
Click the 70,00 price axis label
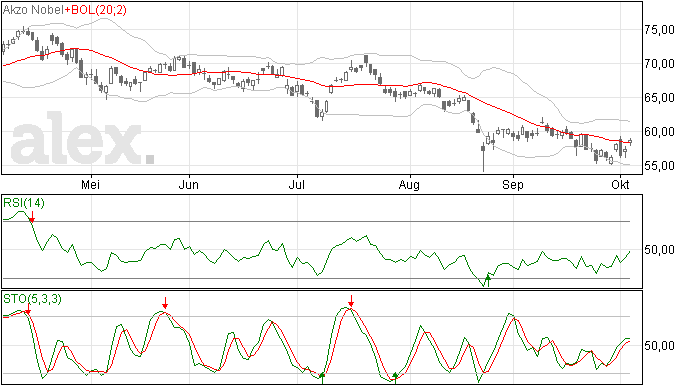(659, 64)
